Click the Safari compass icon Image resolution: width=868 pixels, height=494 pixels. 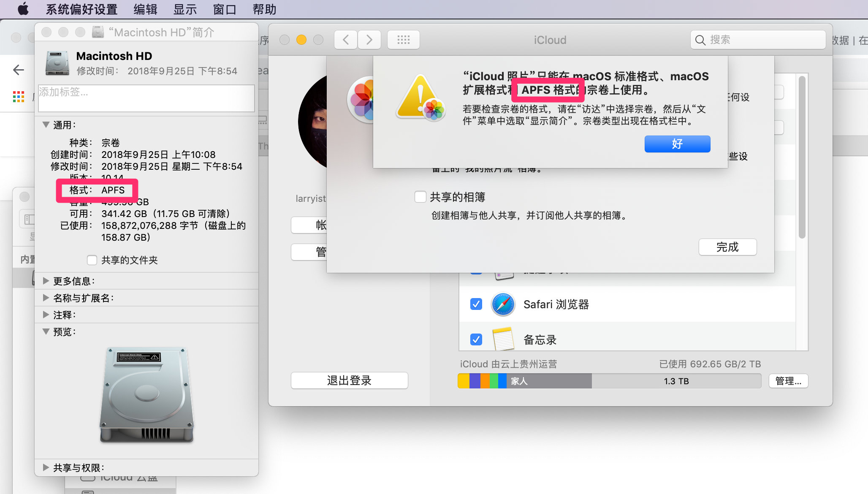[x=503, y=304]
